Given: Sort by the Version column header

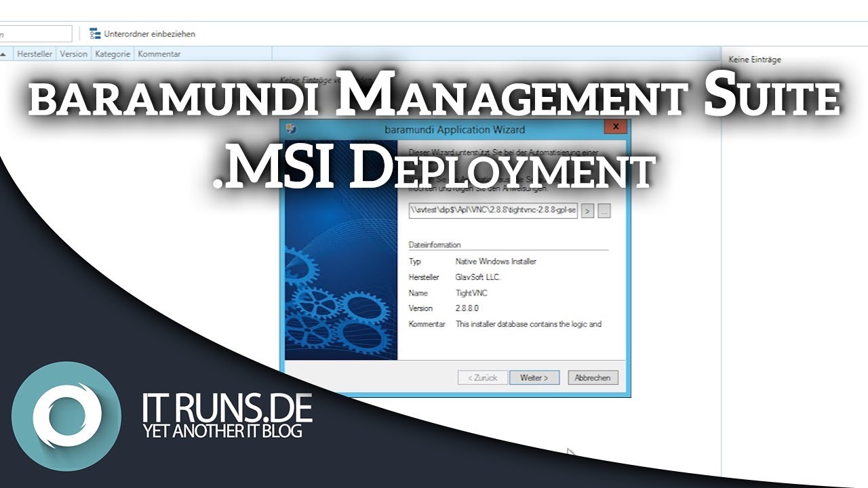Looking at the screenshot, I should pos(73,54).
